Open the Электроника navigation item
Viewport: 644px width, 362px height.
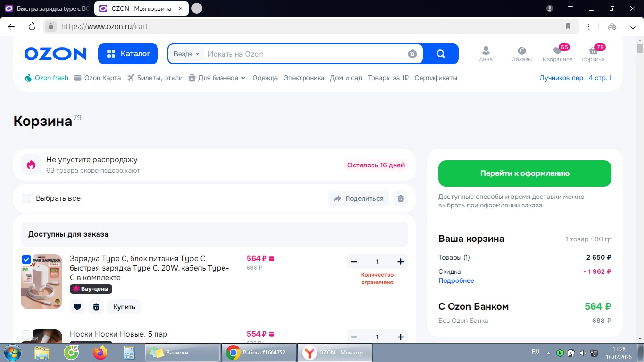click(x=304, y=78)
